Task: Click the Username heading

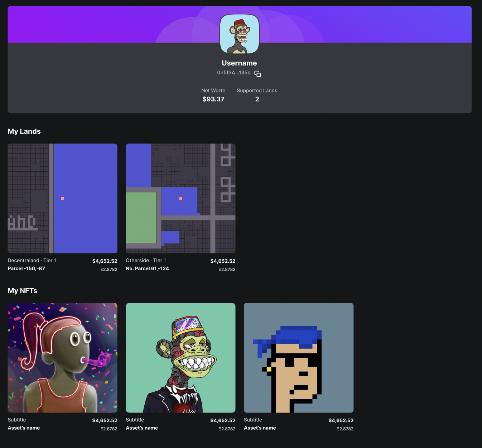Action: [x=239, y=63]
